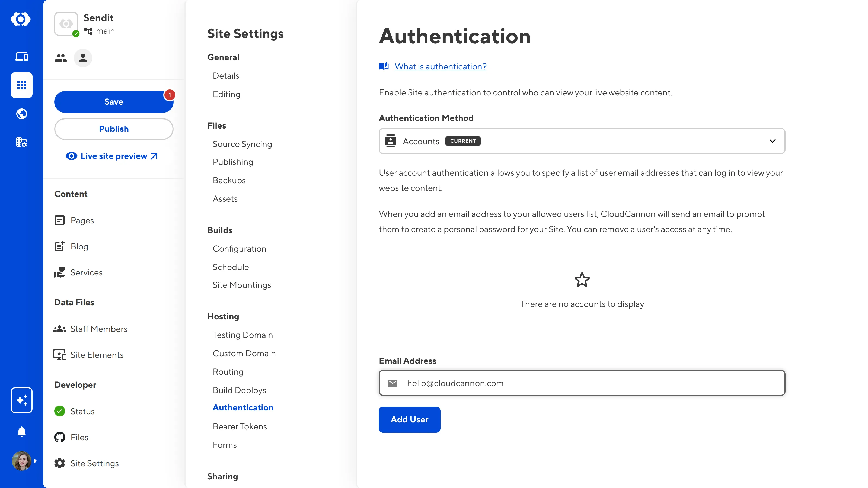Select the apps grid icon
868x488 pixels.
coord(22,85)
